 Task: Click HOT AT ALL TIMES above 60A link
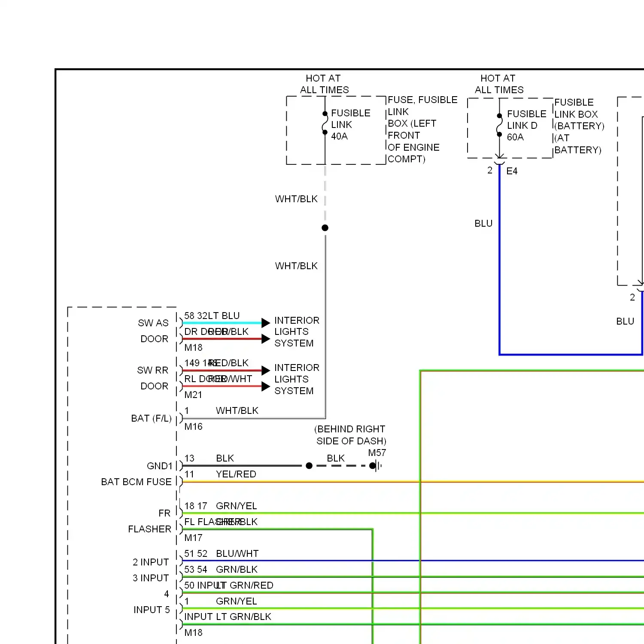click(499, 84)
